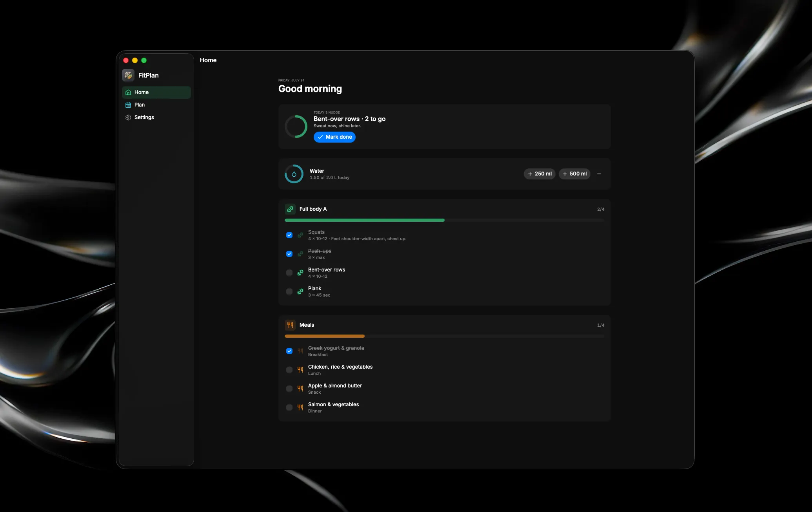Click the dumbbell icon beside Push-ups

point(300,254)
